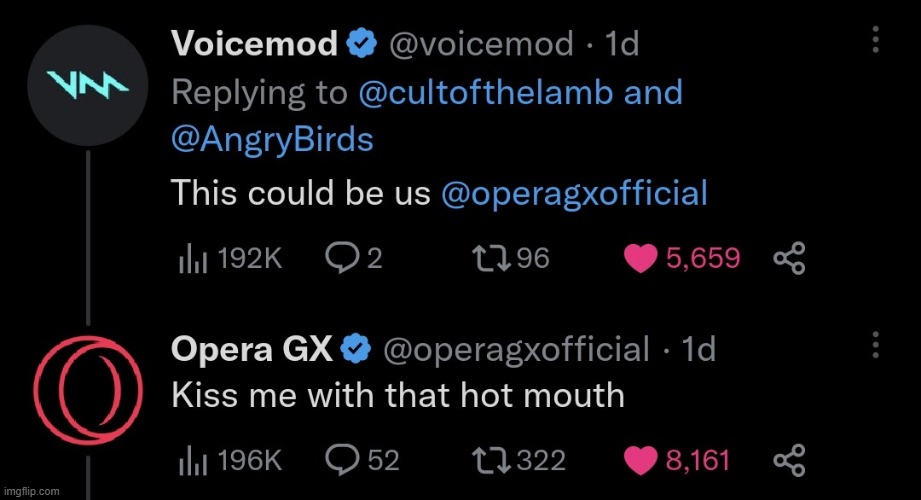Open the @voicemod handle link
921x500 pixels.
pos(480,44)
